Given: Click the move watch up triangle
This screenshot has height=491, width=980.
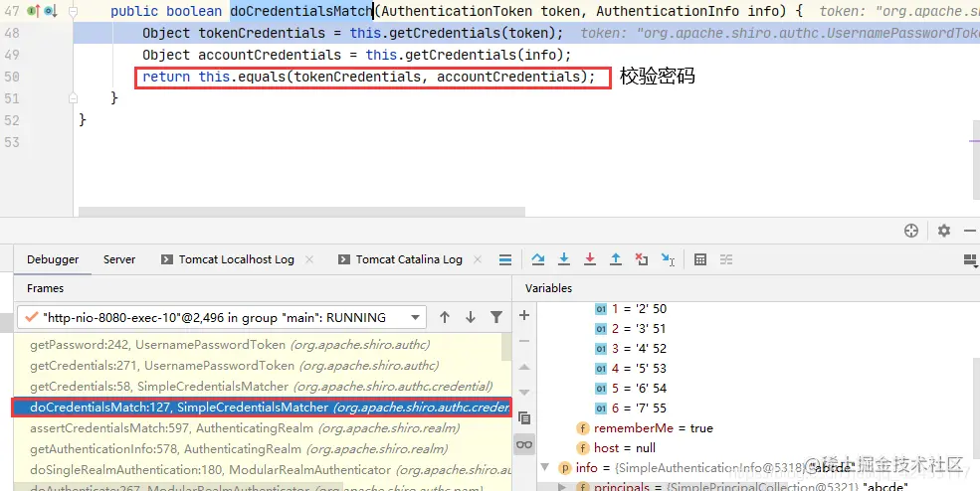Looking at the screenshot, I should click(524, 367).
